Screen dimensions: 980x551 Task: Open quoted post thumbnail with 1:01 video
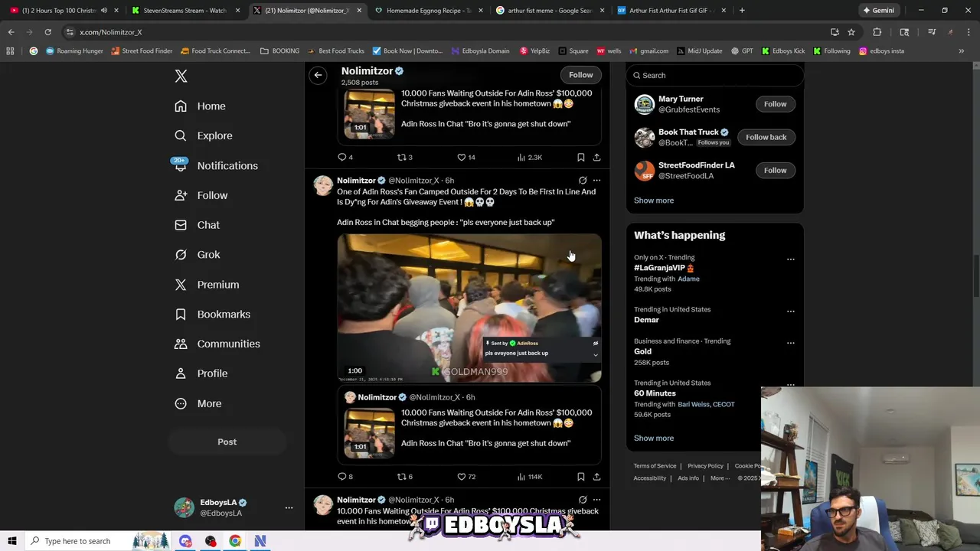pos(369,432)
